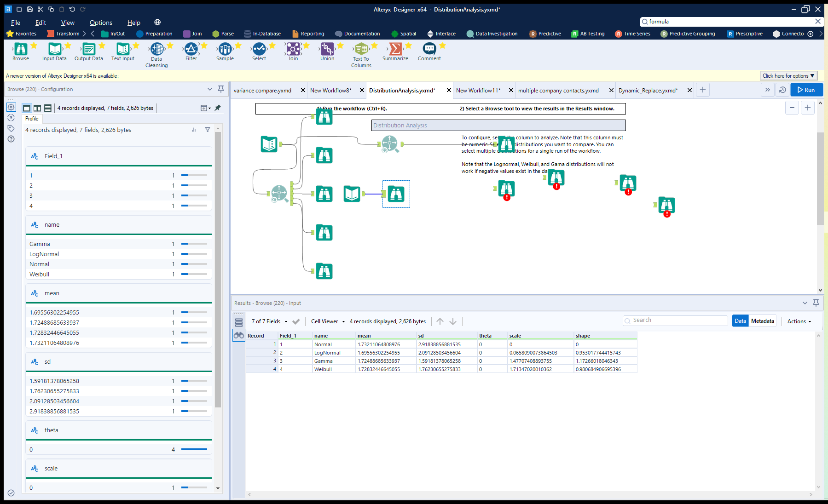Select the Summarize tool
The image size is (828, 504).
coord(395,52)
